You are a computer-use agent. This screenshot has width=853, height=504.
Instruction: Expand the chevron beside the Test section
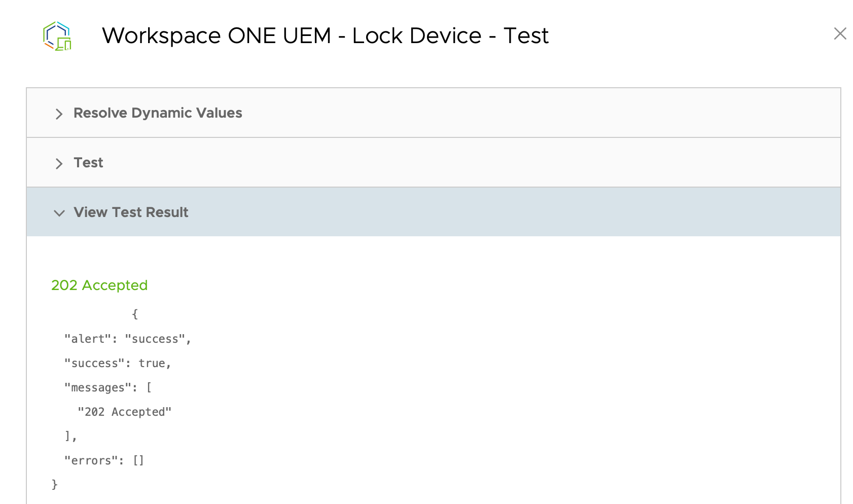click(x=59, y=163)
